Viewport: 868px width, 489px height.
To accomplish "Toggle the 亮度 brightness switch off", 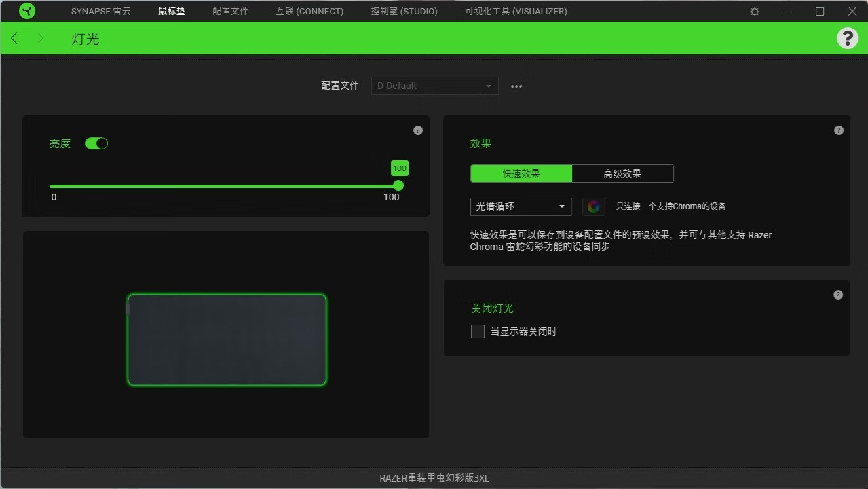I will click(x=96, y=143).
